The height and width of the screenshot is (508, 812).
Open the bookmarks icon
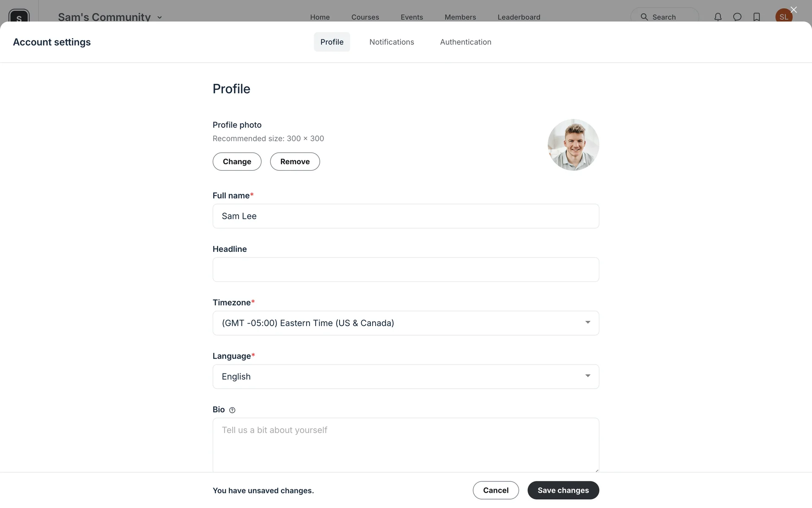(757, 17)
